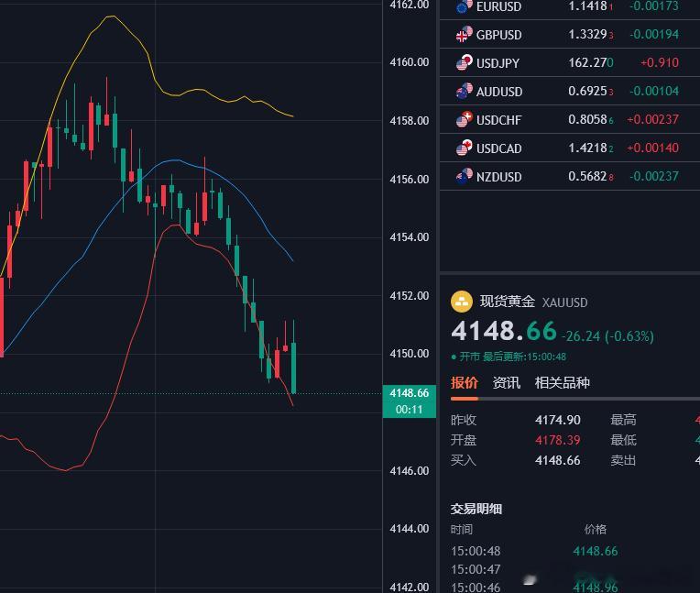700x593 pixels.
Task: Select the GBPUSD symbol name
Action: (498, 35)
